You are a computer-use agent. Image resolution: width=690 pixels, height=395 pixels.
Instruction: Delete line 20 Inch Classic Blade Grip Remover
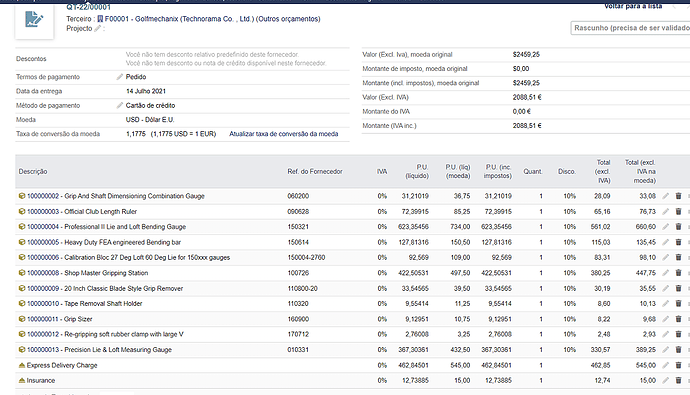(678, 289)
